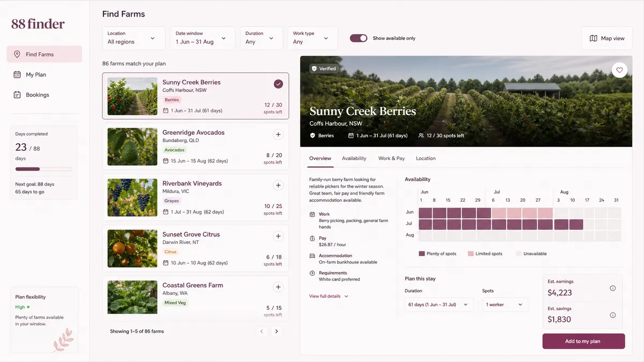
Task: Open the Location filter dropdown
Action: (134, 38)
